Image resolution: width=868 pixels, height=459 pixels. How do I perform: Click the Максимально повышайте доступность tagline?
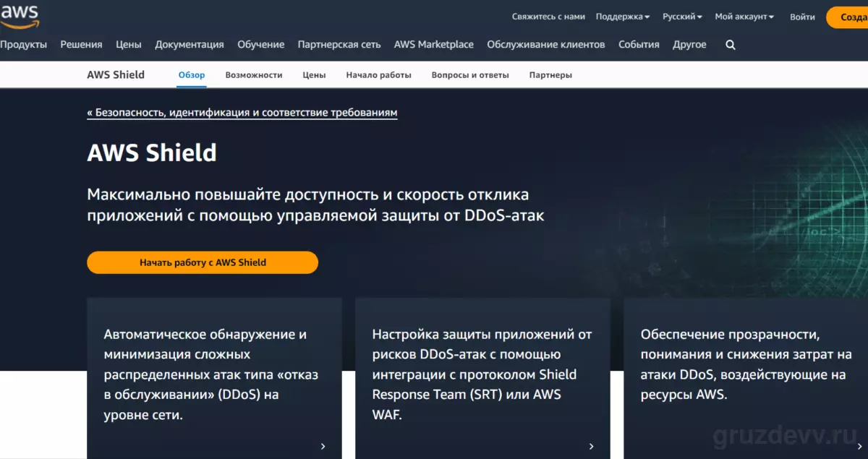pyautogui.click(x=315, y=205)
